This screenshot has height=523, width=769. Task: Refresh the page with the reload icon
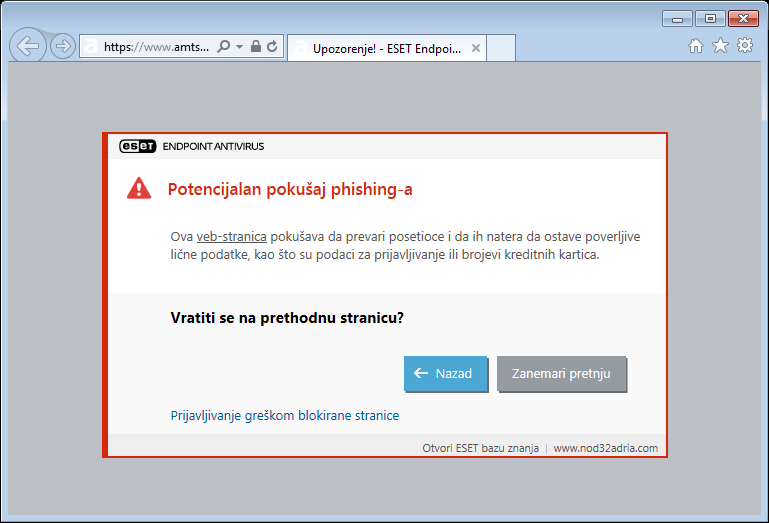click(x=272, y=46)
